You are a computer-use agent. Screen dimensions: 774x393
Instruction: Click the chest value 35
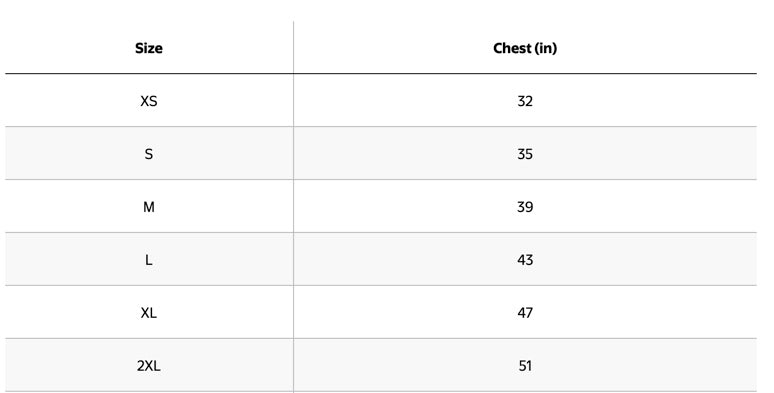click(525, 154)
